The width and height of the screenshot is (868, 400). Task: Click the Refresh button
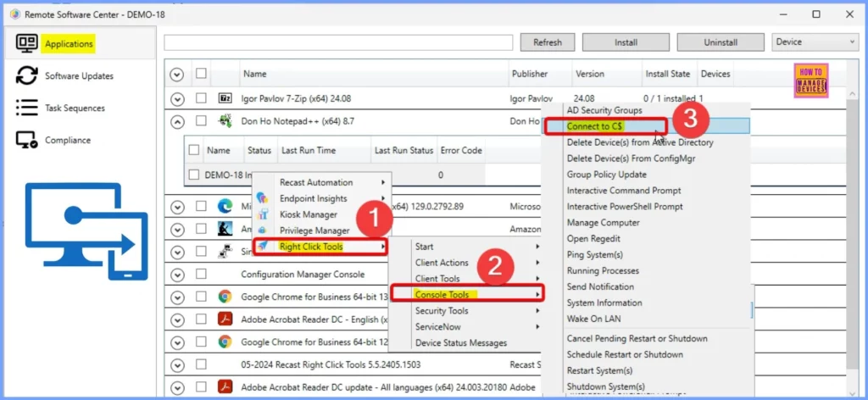point(548,42)
